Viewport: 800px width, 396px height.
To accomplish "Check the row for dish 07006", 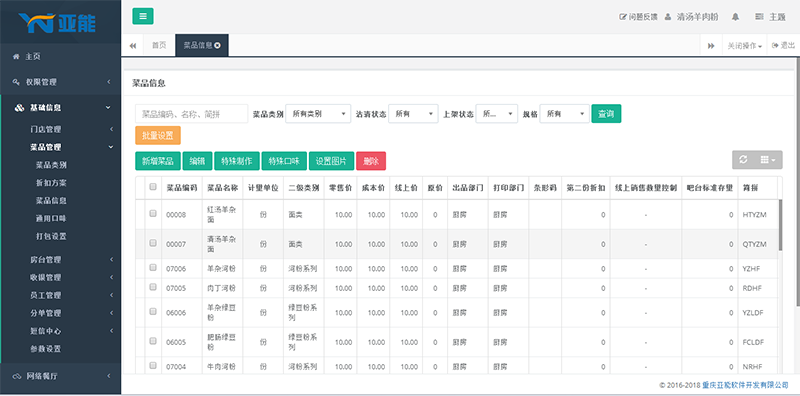I will click(153, 267).
